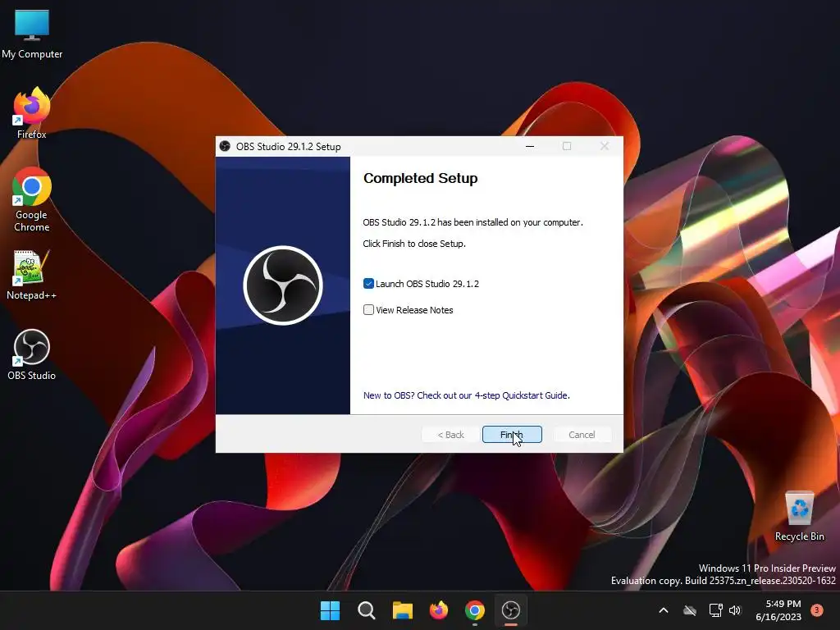The width and height of the screenshot is (840, 630).
Task: Uncheck Launch OBS Studio 29.1.2
Action: 368,283
